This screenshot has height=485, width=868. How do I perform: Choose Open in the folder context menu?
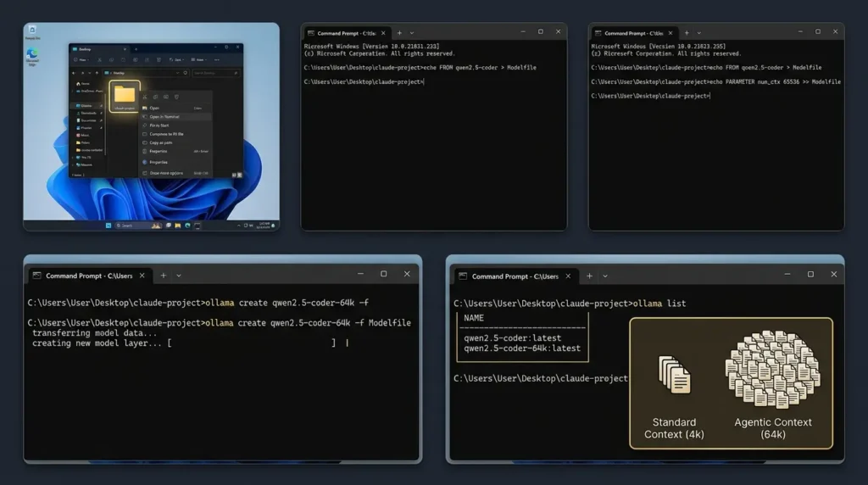[175, 108]
